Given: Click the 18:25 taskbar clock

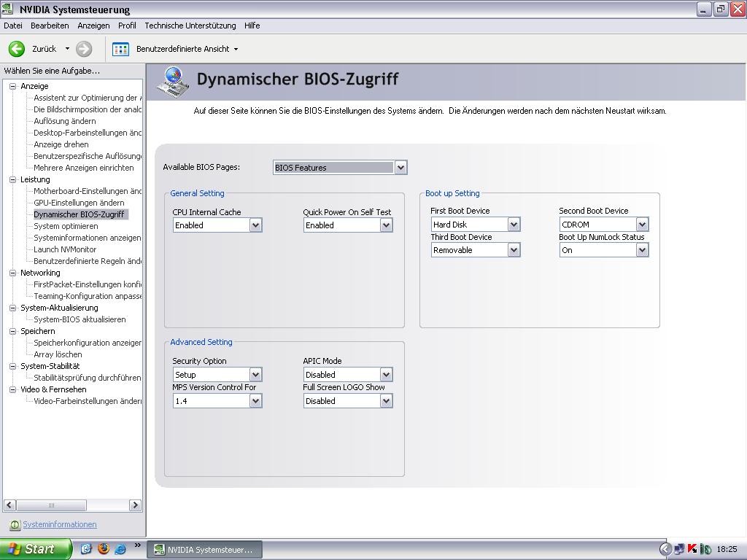Looking at the screenshot, I should tap(727, 550).
